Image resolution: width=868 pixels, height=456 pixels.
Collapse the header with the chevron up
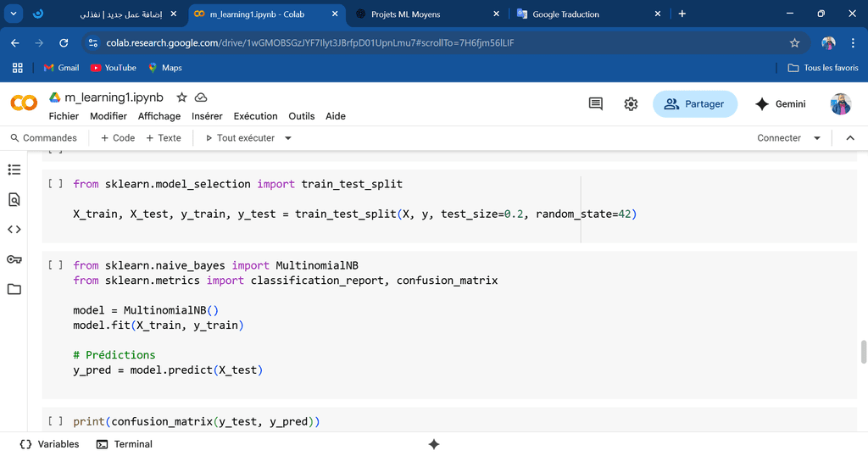coord(850,138)
